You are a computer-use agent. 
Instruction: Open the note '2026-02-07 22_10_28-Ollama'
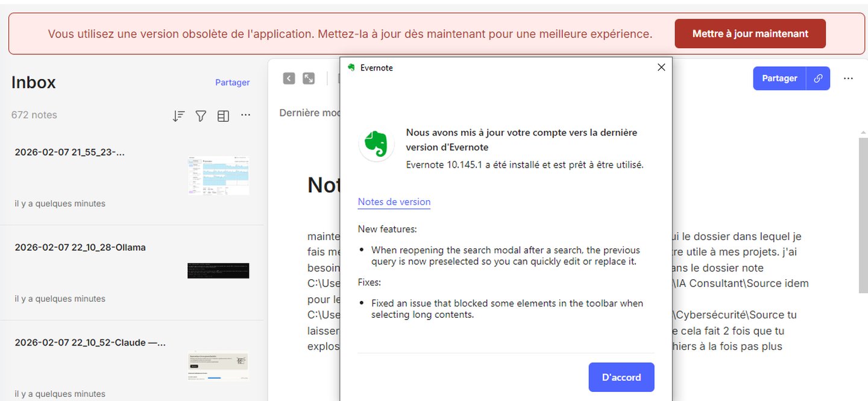132,273
